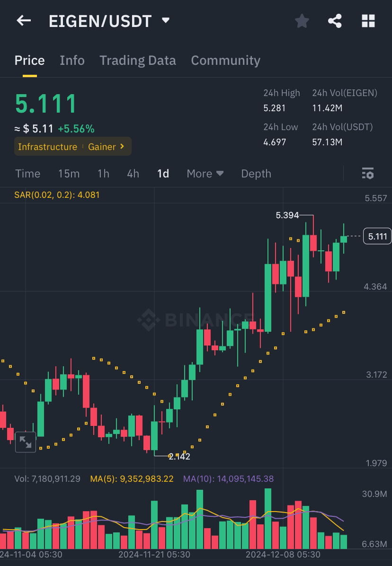Open the four-square grid menu icon
Screen dimensions: 392x566
[368, 21]
